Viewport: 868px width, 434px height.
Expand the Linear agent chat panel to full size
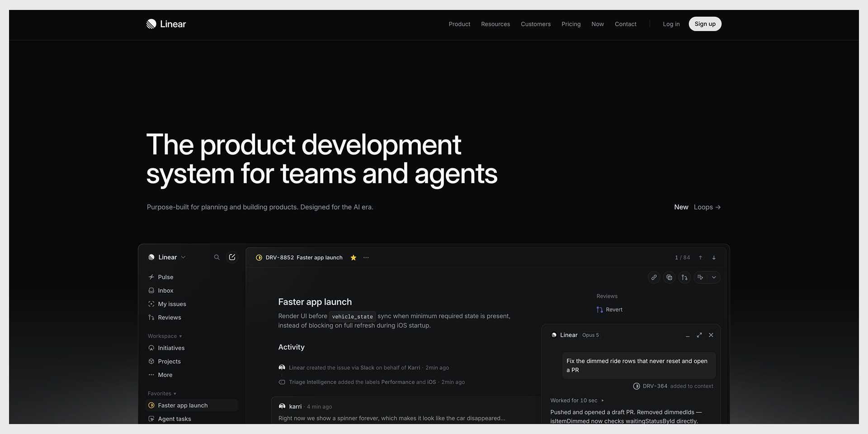point(699,335)
